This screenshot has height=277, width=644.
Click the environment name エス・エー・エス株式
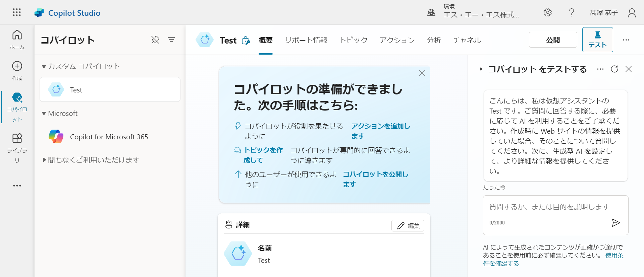point(481,15)
